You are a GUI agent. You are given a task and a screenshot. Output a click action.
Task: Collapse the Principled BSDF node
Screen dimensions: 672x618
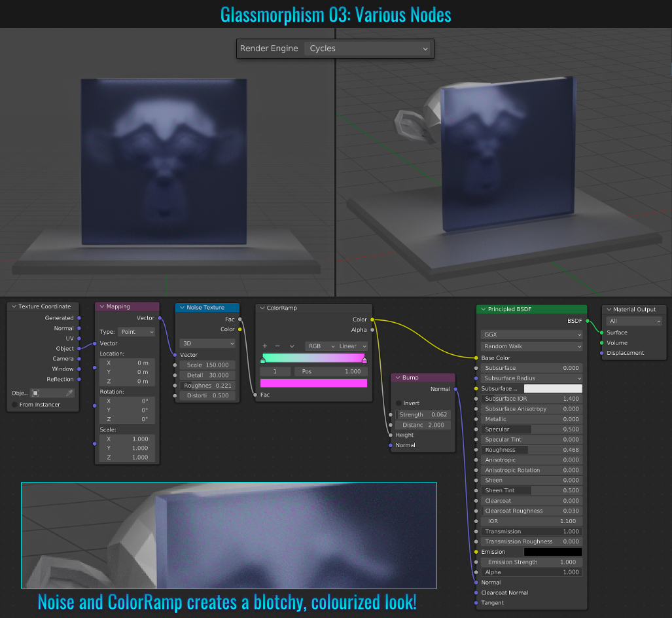click(x=484, y=309)
